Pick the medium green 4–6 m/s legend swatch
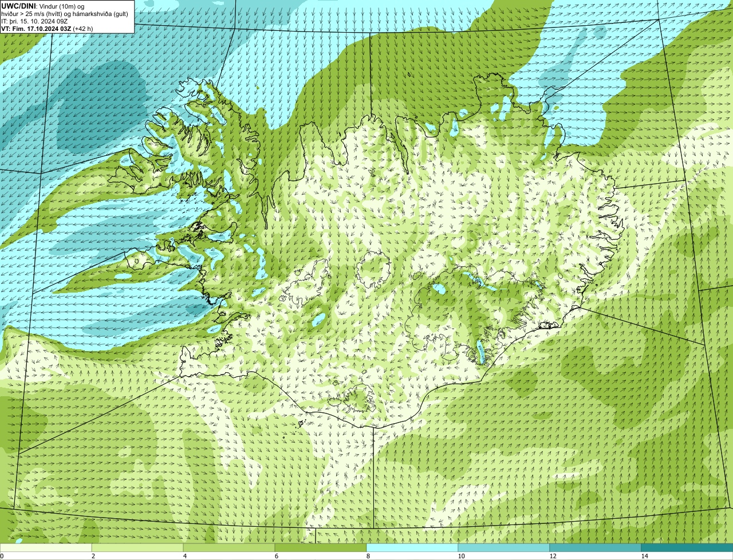Image resolution: width=733 pixels, height=560 pixels. [x=229, y=547]
